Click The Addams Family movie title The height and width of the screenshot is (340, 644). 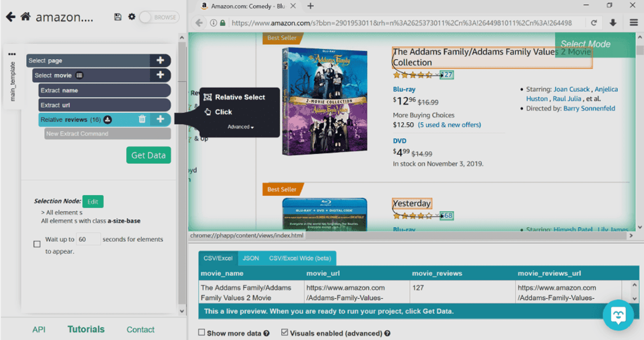[x=492, y=57]
